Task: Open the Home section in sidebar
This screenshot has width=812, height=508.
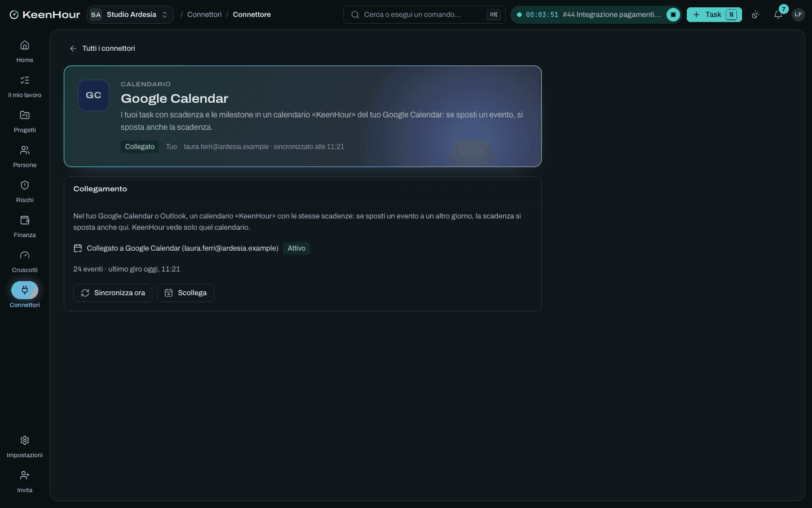Action: pyautogui.click(x=25, y=51)
